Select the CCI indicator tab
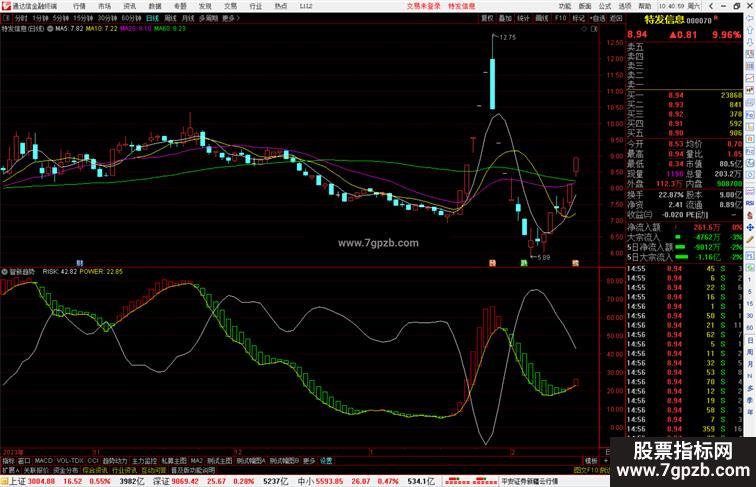The height and width of the screenshot is (487, 756). (x=93, y=461)
